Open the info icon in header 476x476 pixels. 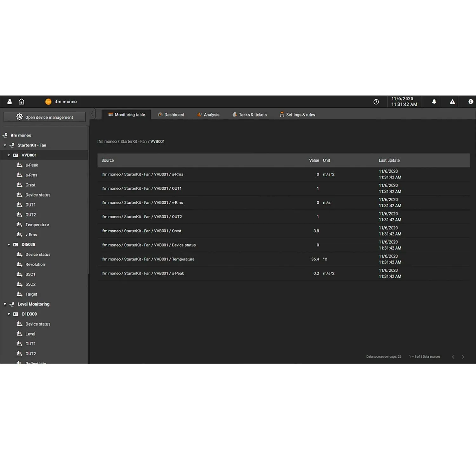coord(471,102)
